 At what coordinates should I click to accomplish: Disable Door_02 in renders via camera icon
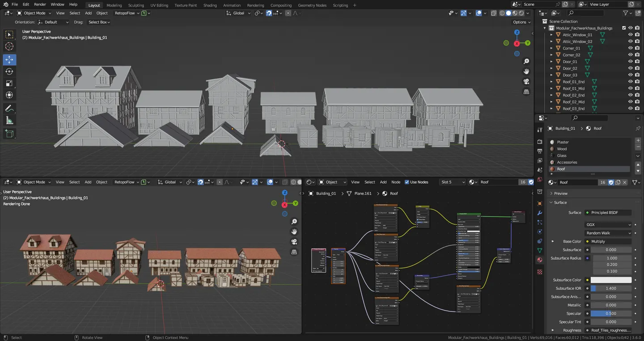coord(637,68)
